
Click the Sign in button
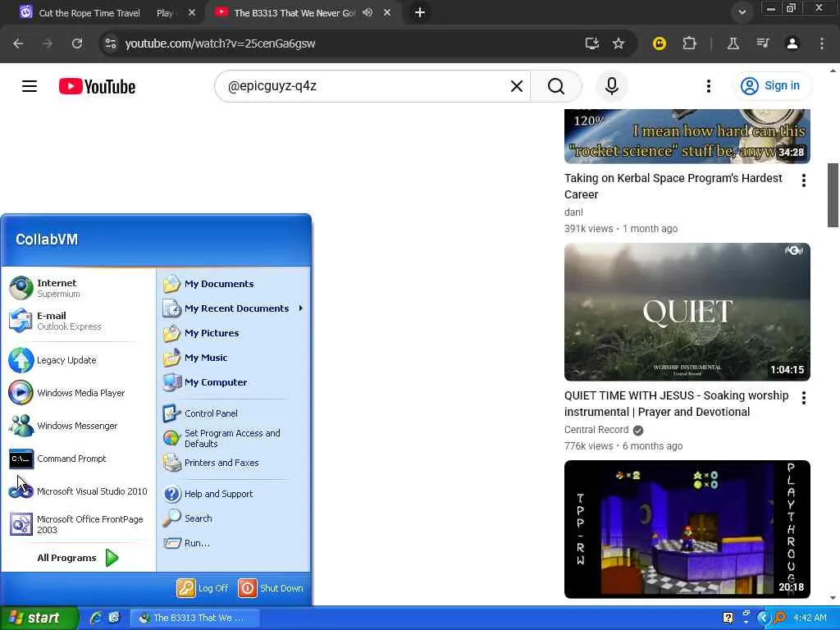point(771,85)
